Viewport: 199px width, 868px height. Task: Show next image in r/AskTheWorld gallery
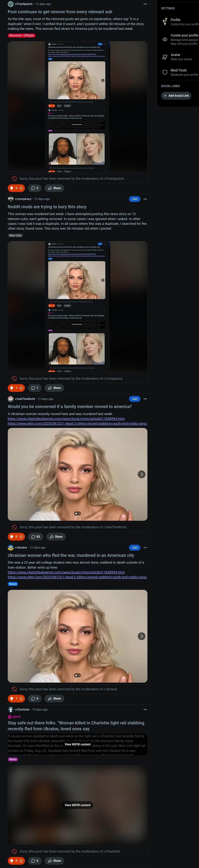[x=142, y=474]
